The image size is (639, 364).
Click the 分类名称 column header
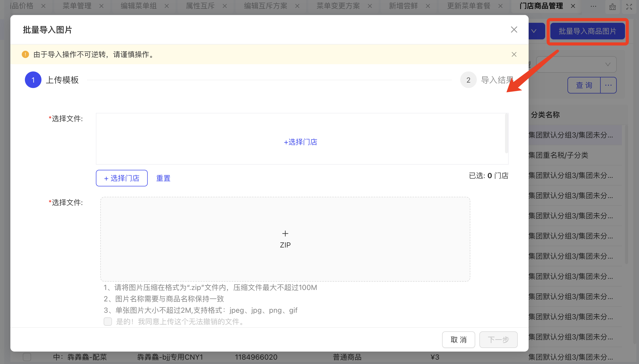[x=545, y=115]
